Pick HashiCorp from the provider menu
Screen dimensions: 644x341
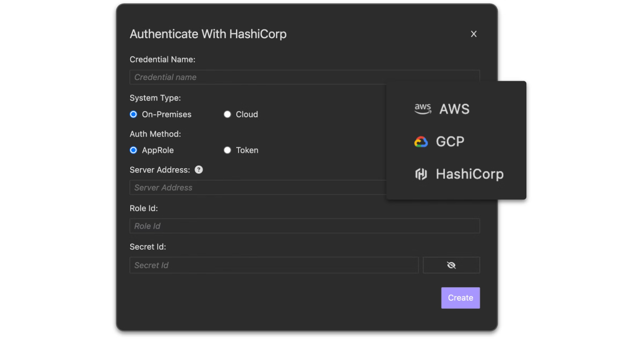pos(469,174)
